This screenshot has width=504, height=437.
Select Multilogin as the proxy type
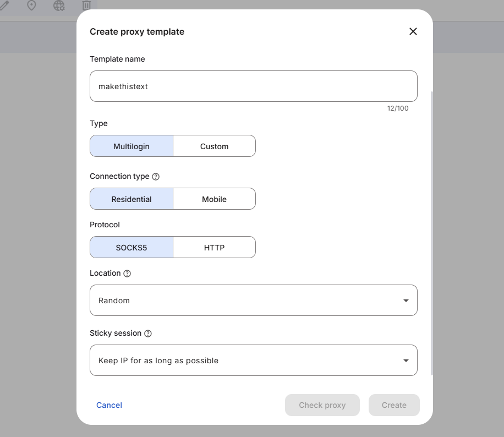(x=132, y=146)
